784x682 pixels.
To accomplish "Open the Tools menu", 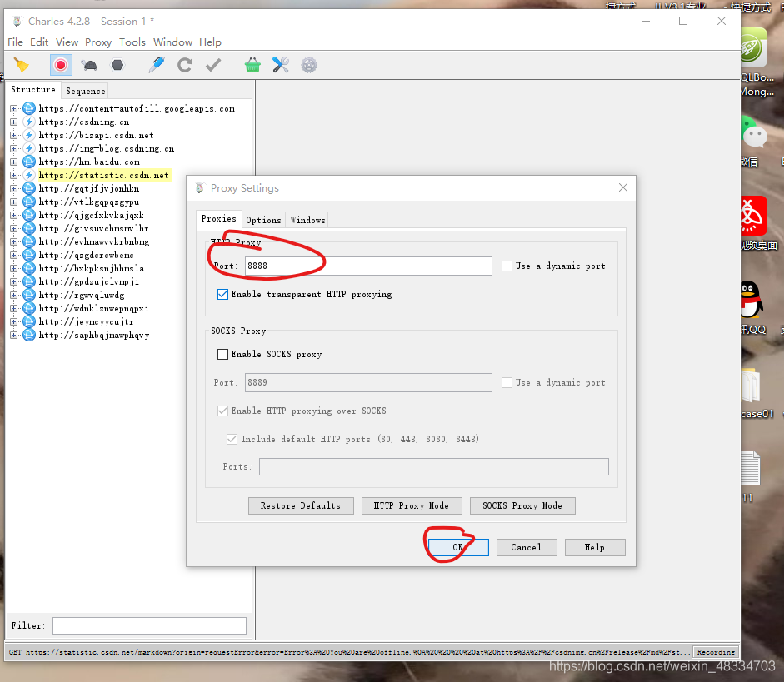I will coord(132,42).
